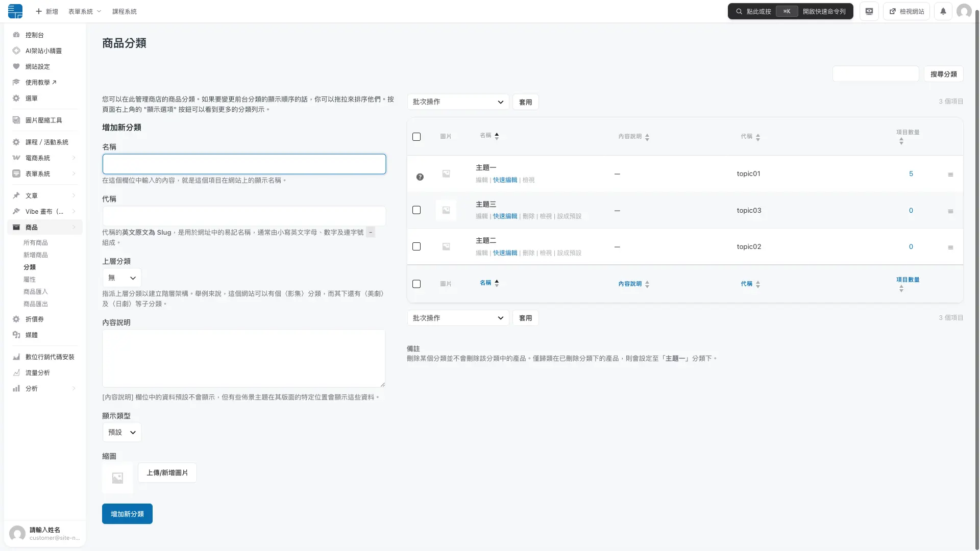
Task: Click the 增加新分類 submit button
Action: 127,514
